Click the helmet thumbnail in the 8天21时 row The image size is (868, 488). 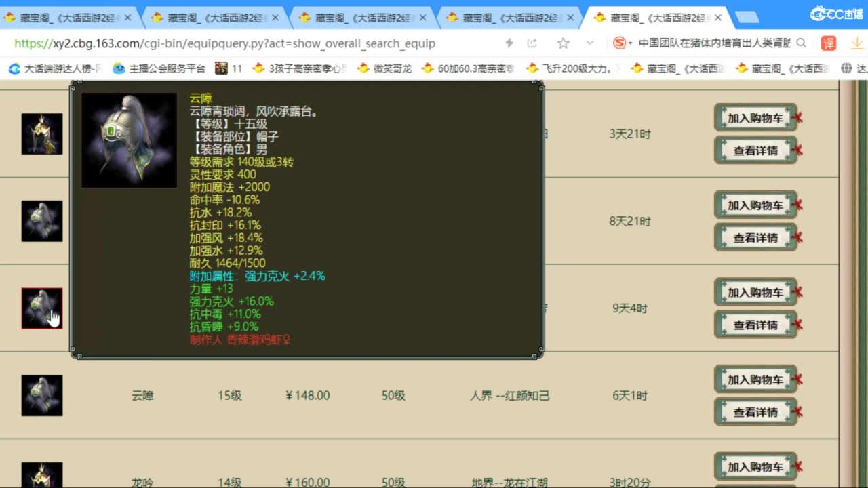[42, 221]
